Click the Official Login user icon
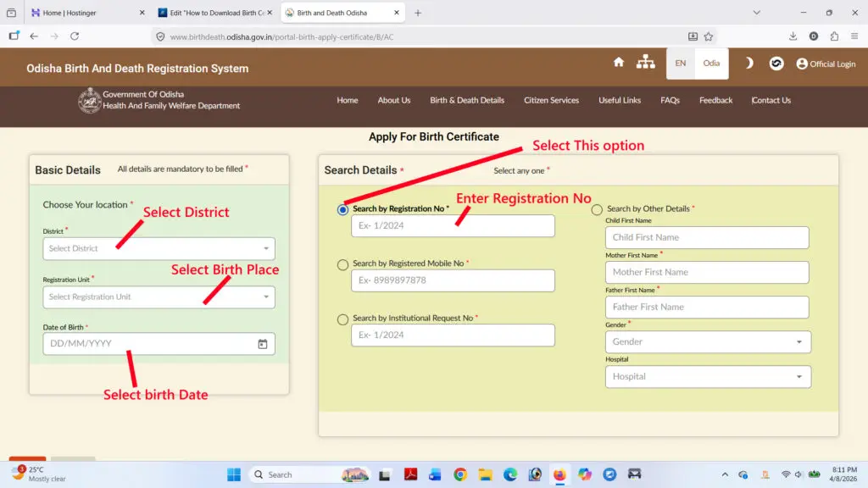Viewport: 868px width, 488px height. [802, 64]
